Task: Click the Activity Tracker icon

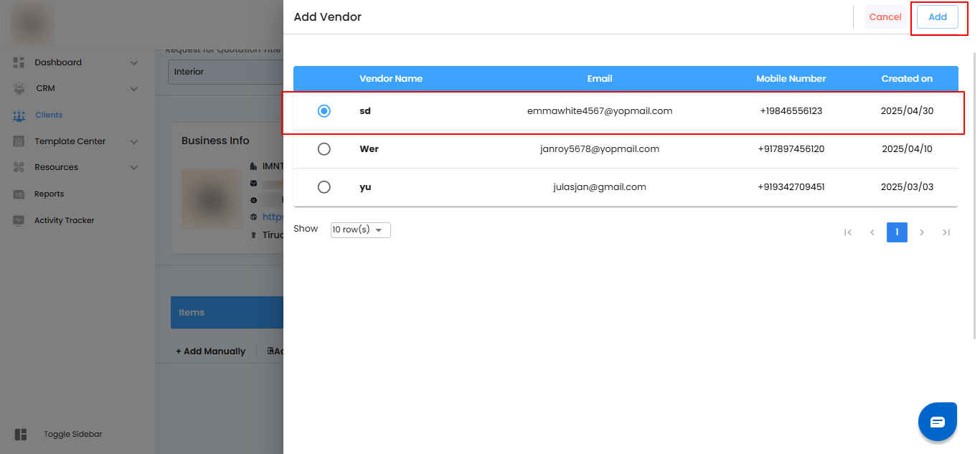Action: [19, 221]
